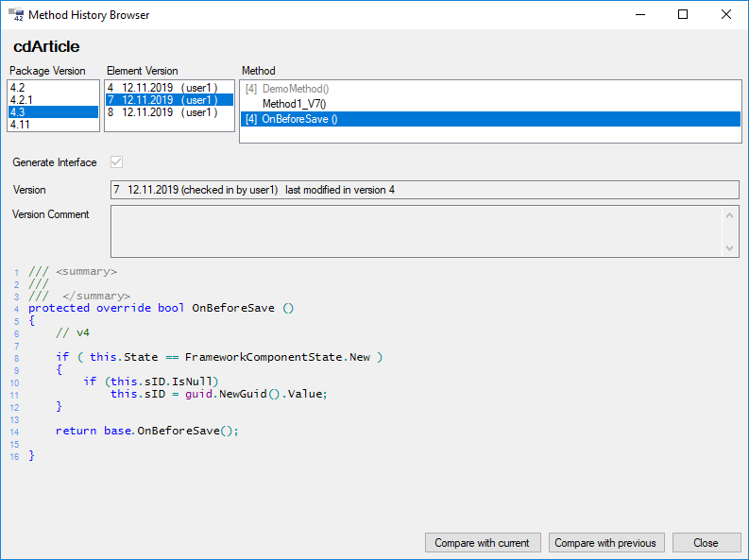749x560 pixels.
Task: Select the DemoMethod() entry
Action: tap(490, 89)
